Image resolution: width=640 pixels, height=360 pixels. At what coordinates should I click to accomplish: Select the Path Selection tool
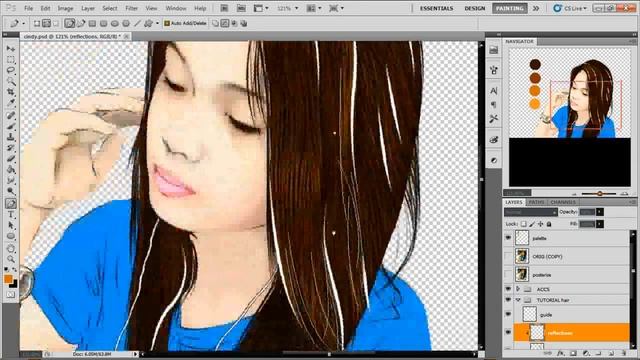tap(11, 225)
